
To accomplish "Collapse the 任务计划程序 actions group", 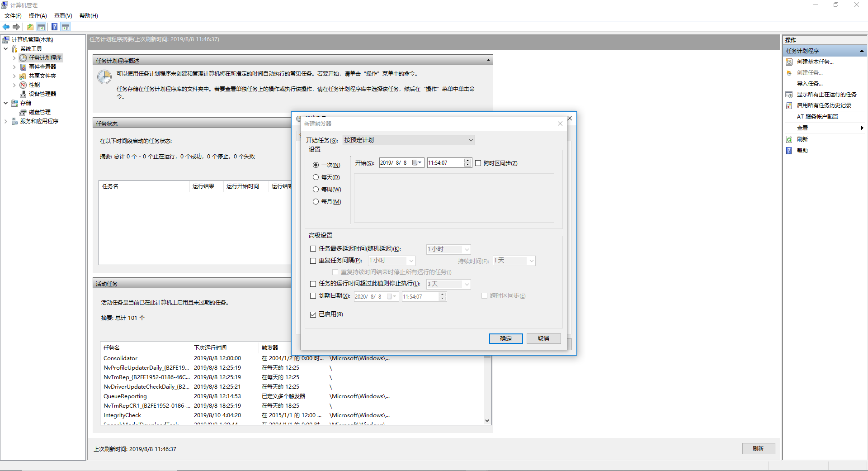I will click(862, 51).
